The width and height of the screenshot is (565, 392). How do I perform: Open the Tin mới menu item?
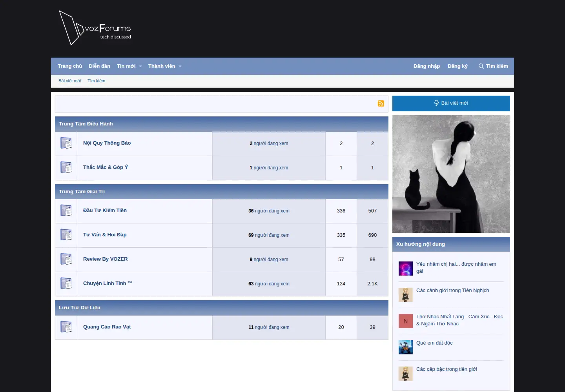coord(126,66)
